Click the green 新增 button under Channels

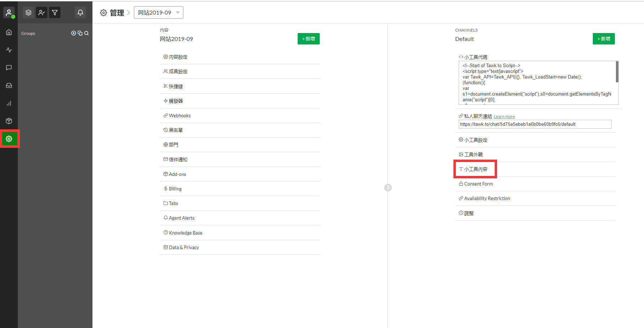[603, 39]
